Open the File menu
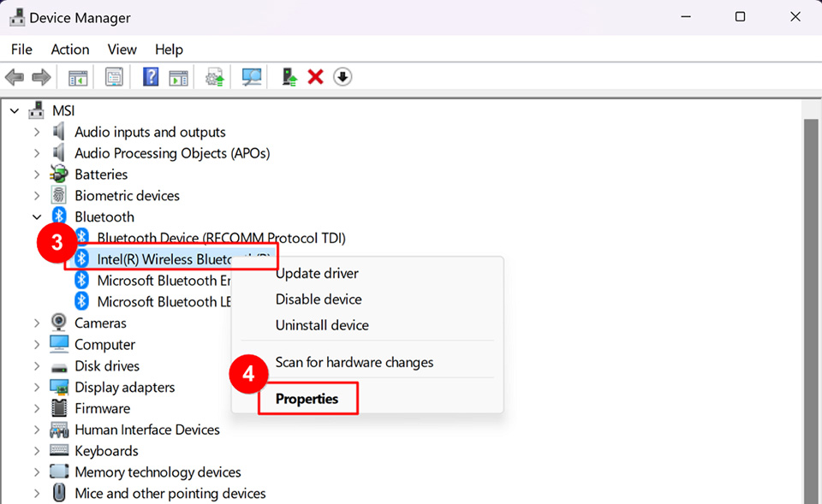Image resolution: width=822 pixels, height=504 pixels. pos(21,50)
